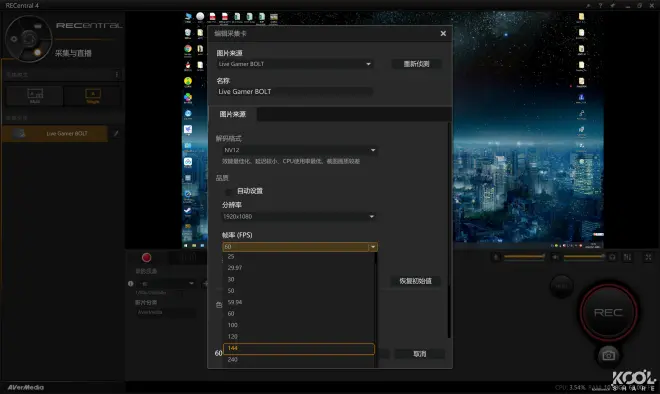
Task: Choose 100 from the FPS list
Action: (298, 325)
